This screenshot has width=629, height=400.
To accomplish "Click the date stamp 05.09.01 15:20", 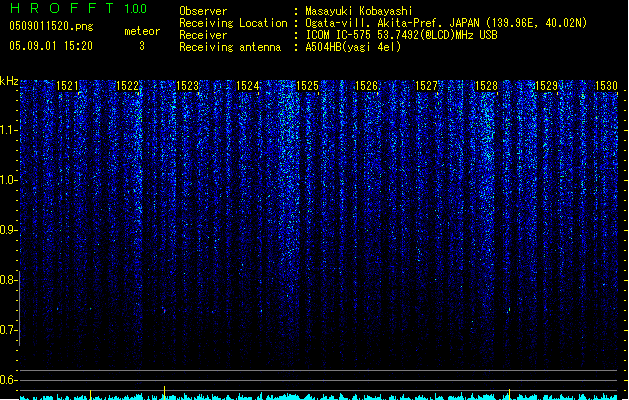I will pyautogui.click(x=51, y=46).
